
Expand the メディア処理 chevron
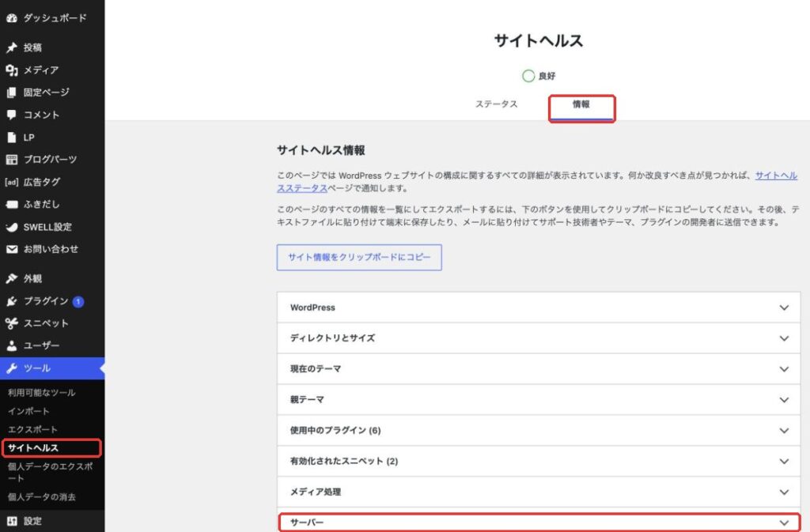point(784,492)
